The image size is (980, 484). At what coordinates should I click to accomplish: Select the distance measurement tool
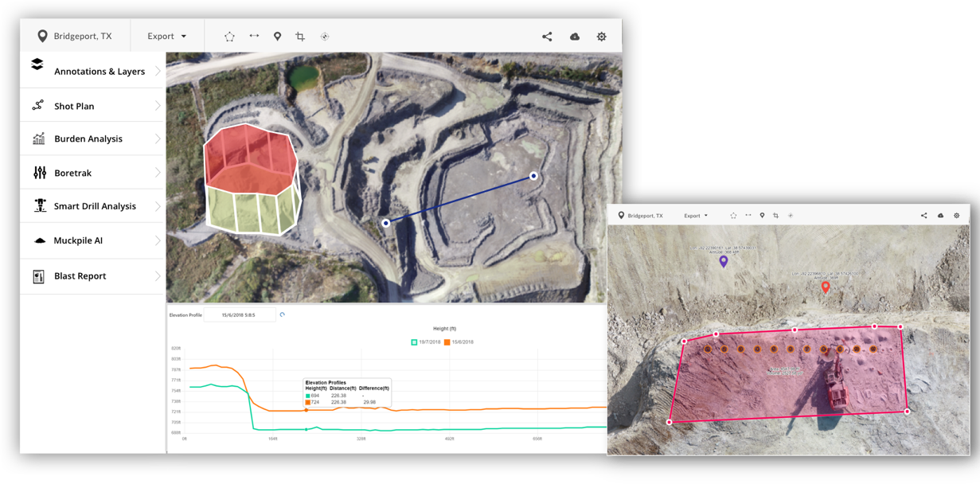point(255,36)
